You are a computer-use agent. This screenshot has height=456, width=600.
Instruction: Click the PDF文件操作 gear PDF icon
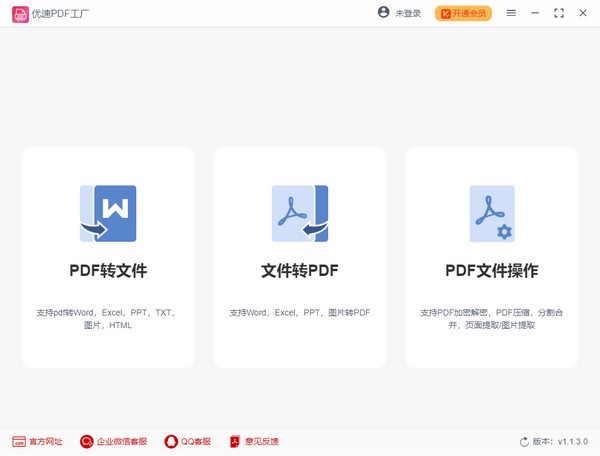[492, 213]
